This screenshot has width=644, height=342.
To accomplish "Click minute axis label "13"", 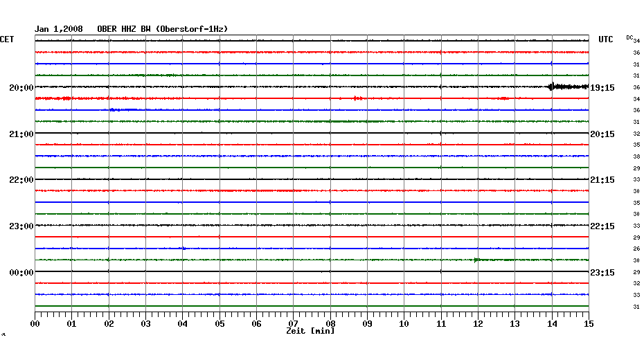I will (x=515, y=324).
